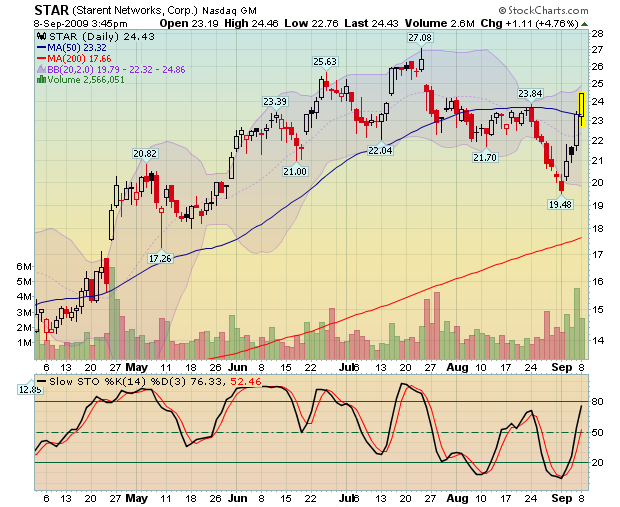Click the May label on lower stochastic axis

[x=136, y=498]
